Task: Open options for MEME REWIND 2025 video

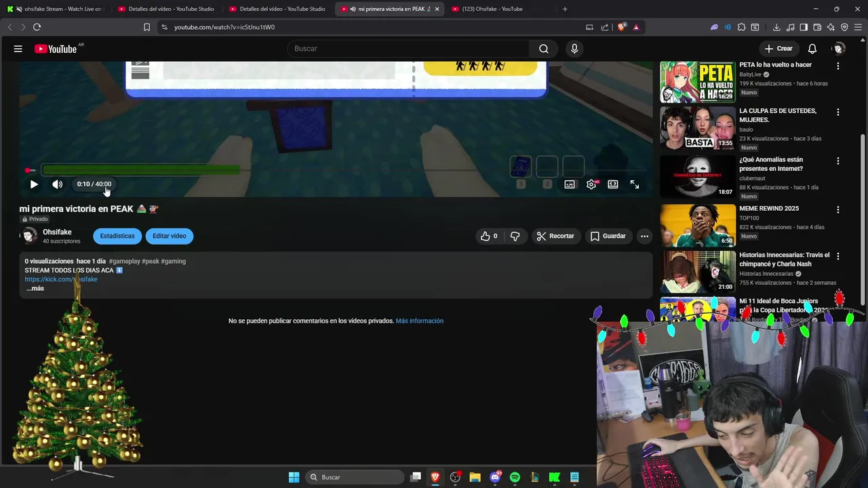Action: click(x=838, y=209)
